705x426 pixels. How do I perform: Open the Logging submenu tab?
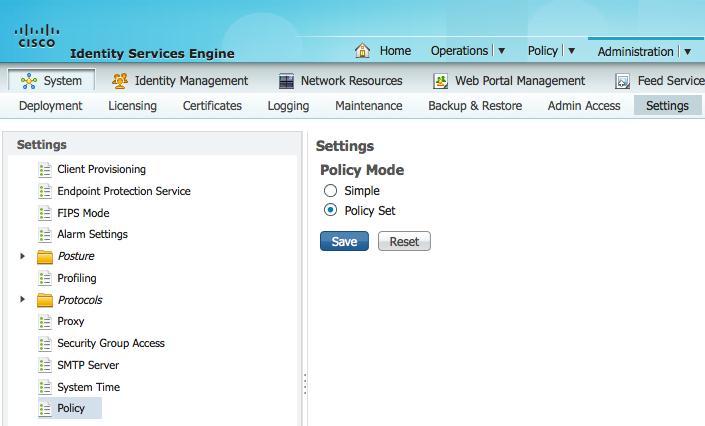click(x=288, y=106)
